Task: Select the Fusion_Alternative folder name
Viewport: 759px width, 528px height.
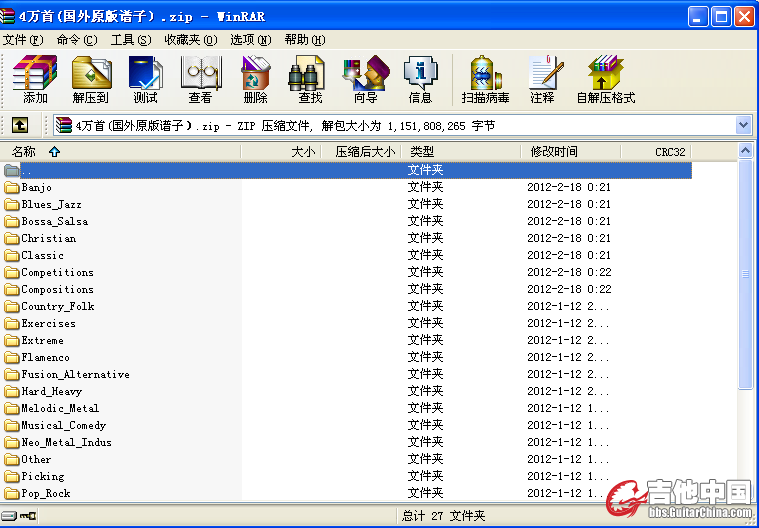Action: pos(76,374)
